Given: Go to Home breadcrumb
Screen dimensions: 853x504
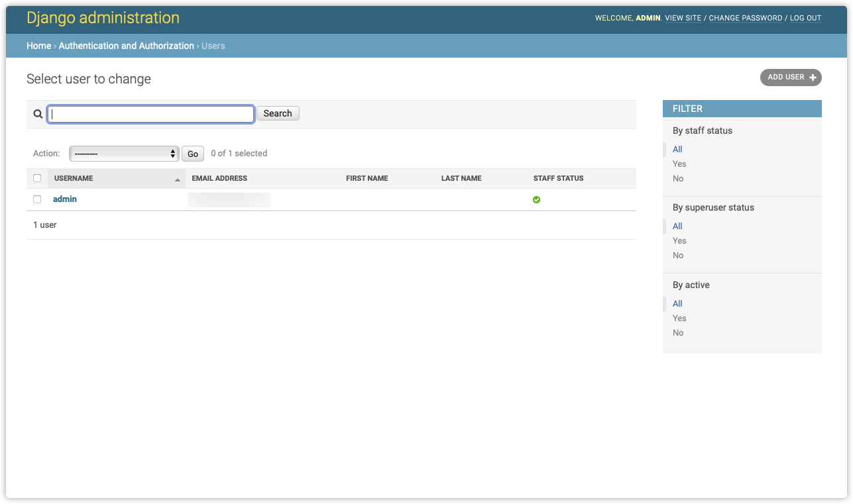Looking at the screenshot, I should [38, 46].
